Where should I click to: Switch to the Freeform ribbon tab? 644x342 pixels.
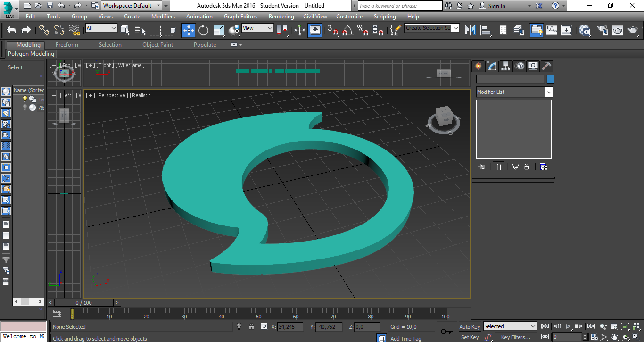click(x=67, y=45)
